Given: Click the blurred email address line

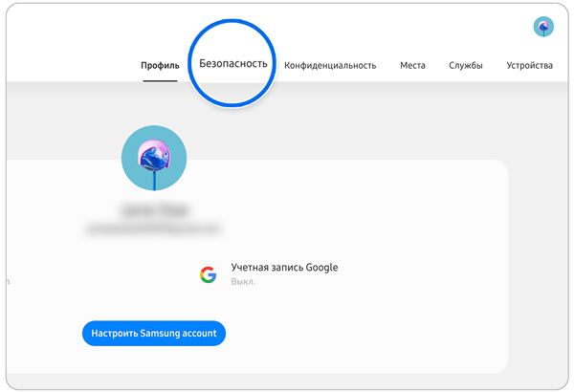Looking at the screenshot, I should point(153,229).
